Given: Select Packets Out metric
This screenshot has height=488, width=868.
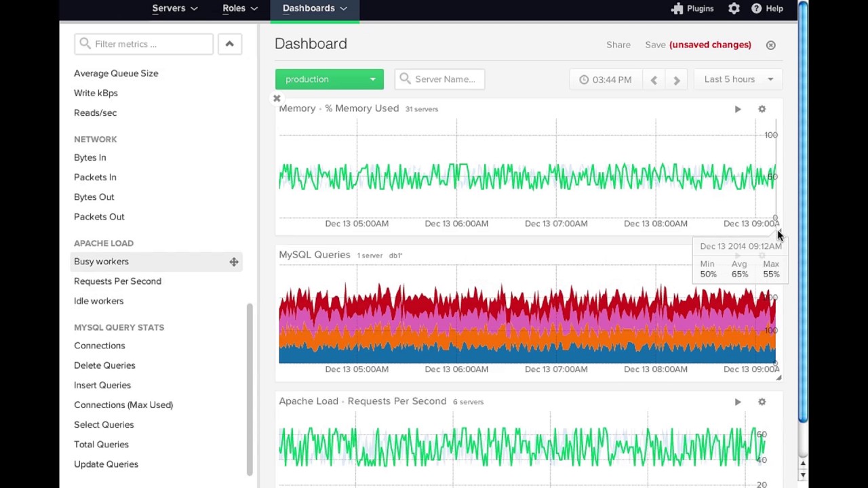Looking at the screenshot, I should coord(99,216).
